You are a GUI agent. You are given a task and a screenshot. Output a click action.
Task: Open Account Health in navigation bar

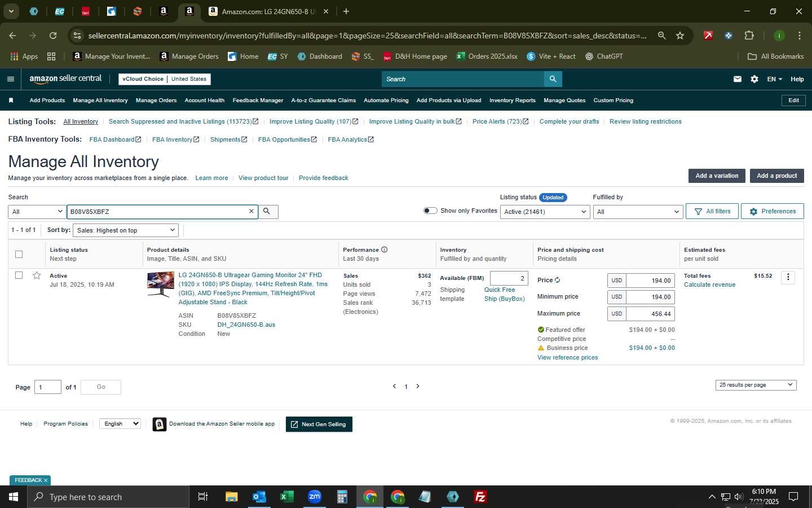(205, 100)
